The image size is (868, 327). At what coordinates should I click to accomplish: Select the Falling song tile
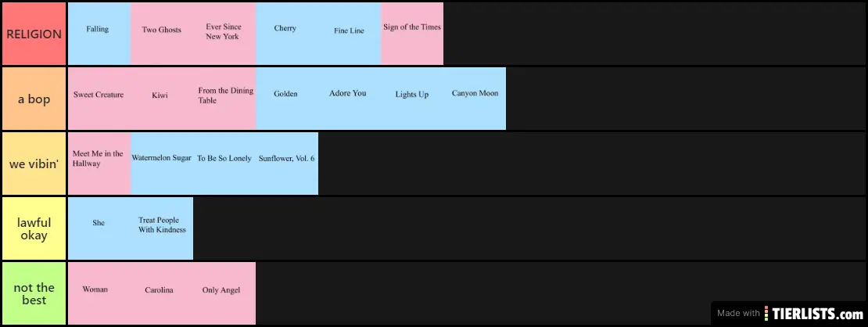pos(99,34)
